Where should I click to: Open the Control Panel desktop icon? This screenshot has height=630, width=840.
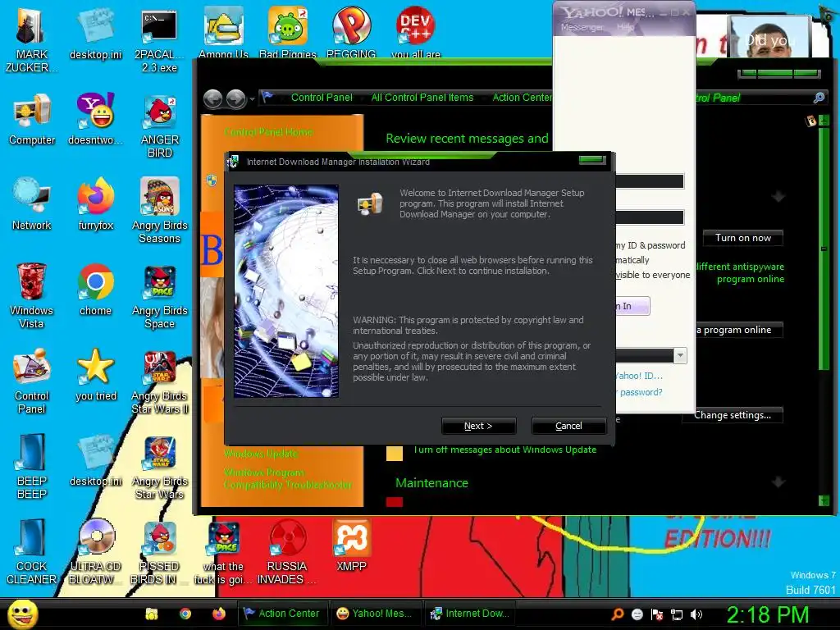tap(32, 381)
